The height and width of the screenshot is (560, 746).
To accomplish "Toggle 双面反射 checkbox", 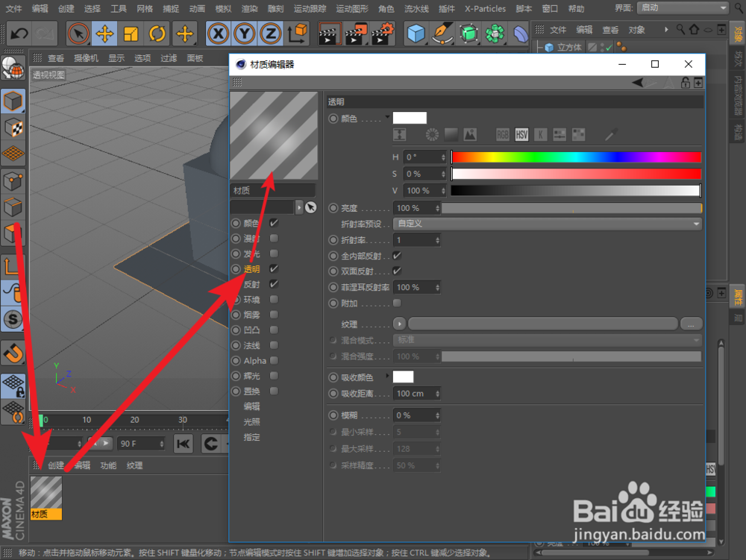I will click(398, 271).
